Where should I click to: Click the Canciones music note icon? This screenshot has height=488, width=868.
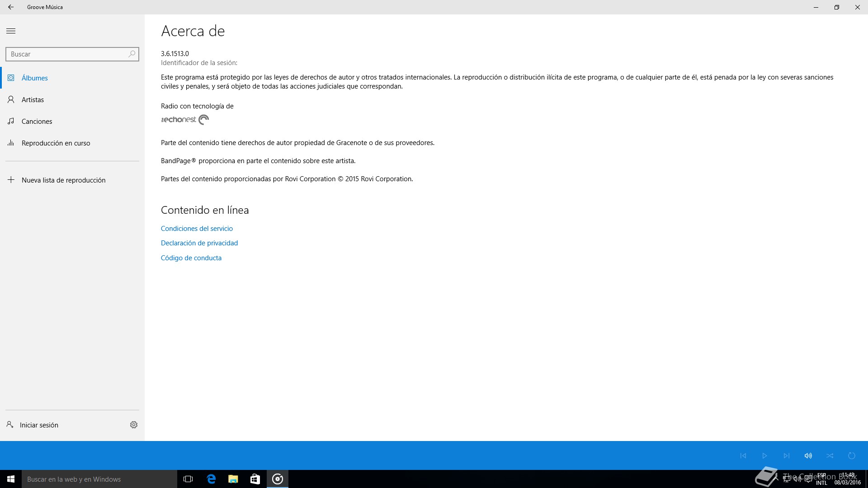tap(11, 121)
